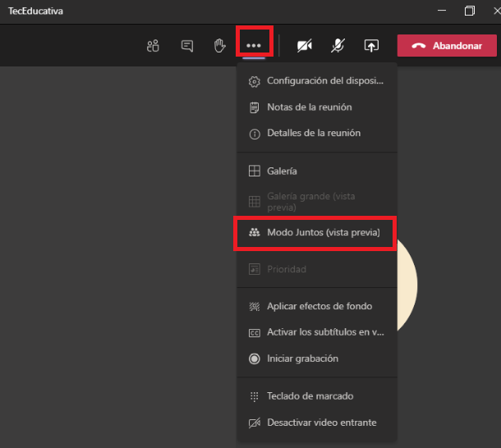Screen dimensions: 501x448
Task: Start recording with Iniciar grabación
Action: (x=302, y=359)
